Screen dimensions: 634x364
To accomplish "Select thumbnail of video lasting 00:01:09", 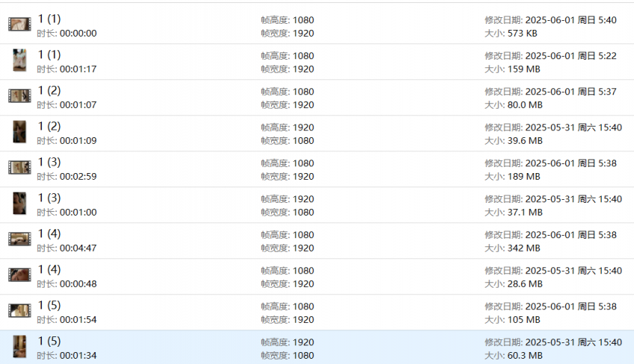I will 19,132.
